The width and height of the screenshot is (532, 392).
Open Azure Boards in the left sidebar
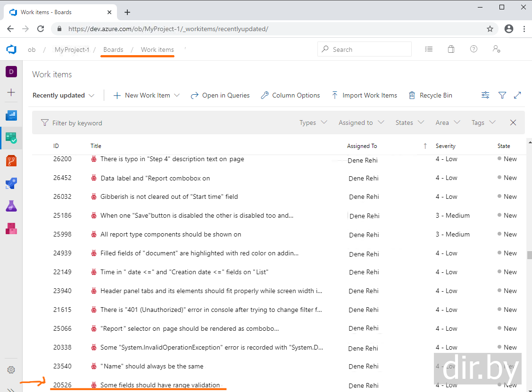pos(11,138)
